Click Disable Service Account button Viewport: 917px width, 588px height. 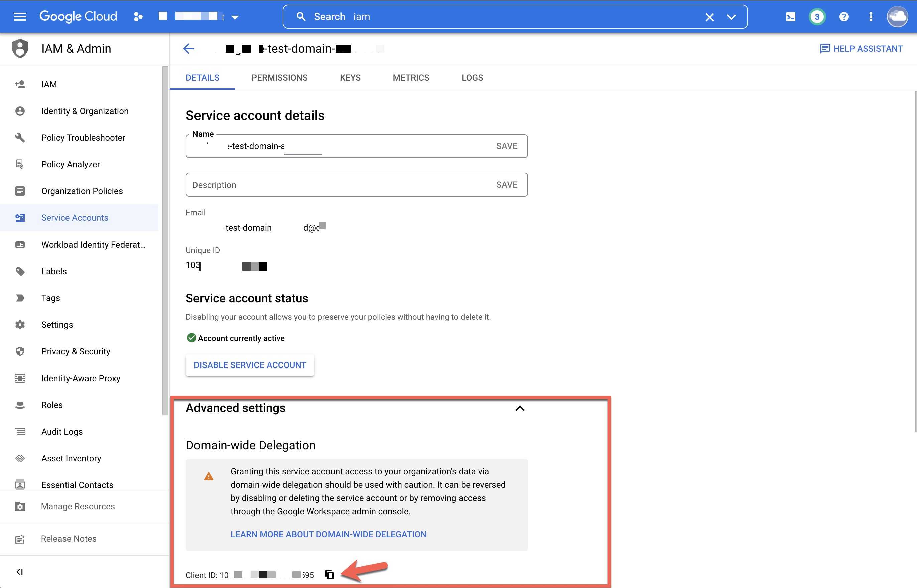[x=250, y=365]
